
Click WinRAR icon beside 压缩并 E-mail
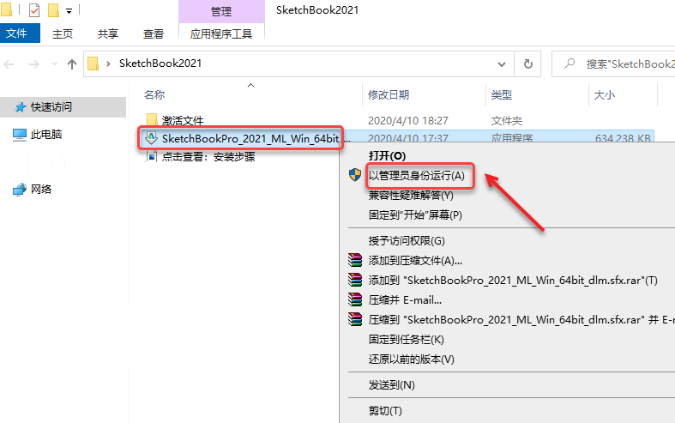(x=355, y=299)
